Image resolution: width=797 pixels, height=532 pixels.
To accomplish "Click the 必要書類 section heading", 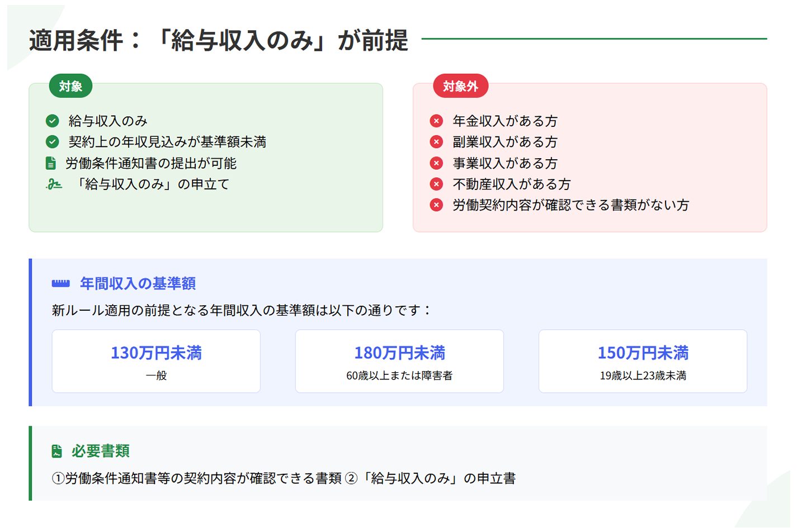I will (101, 451).
